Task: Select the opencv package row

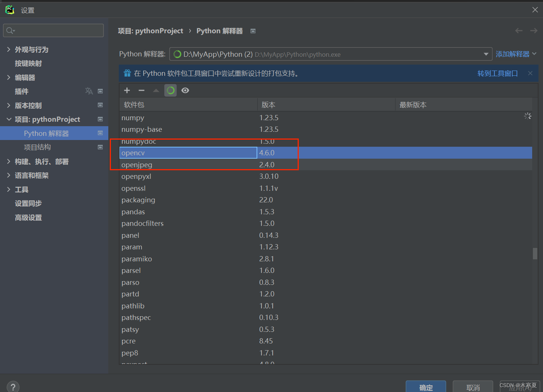Action: (326, 153)
